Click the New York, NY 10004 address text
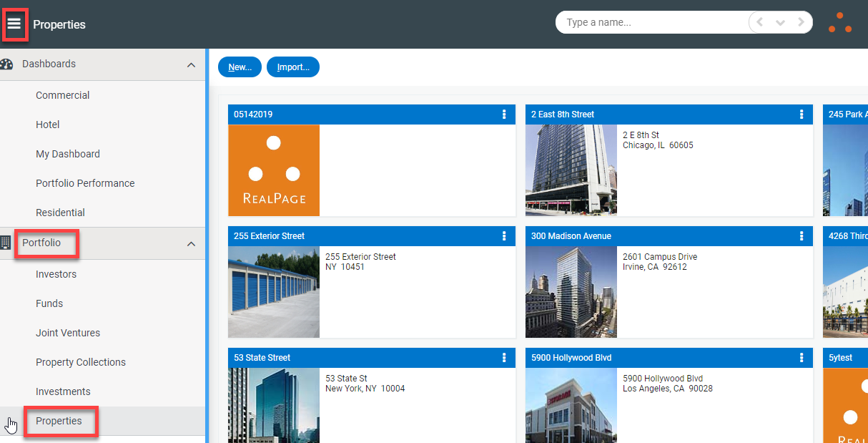The height and width of the screenshot is (443, 868). tap(365, 389)
